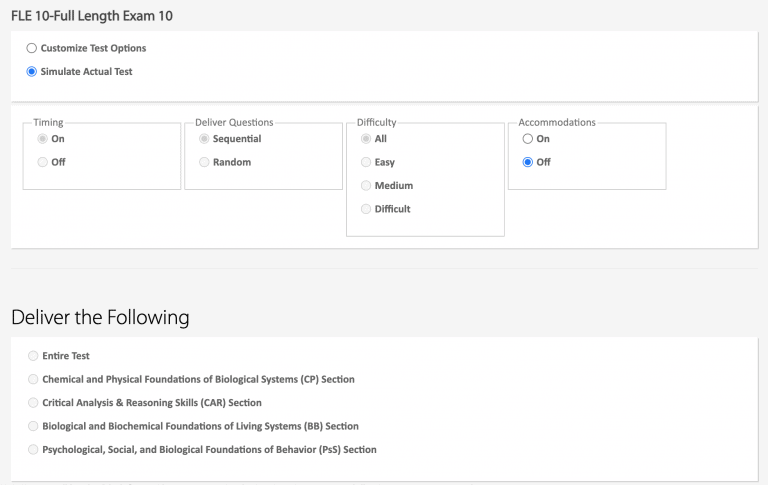The height and width of the screenshot is (485, 768).
Task: Select the Customize Test Options radio button
Action: (x=32, y=48)
